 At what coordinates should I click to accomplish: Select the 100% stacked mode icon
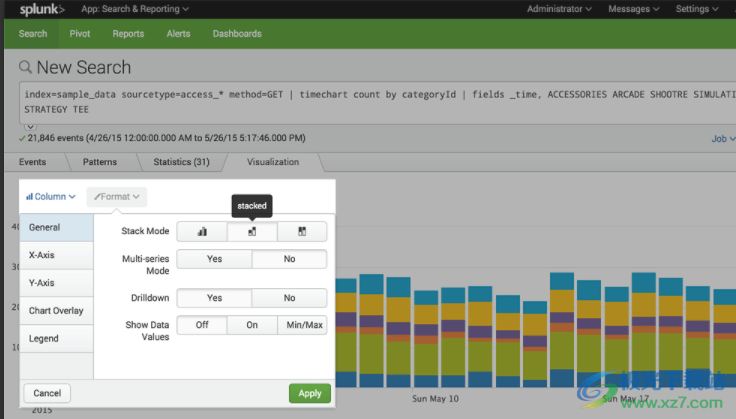click(302, 231)
